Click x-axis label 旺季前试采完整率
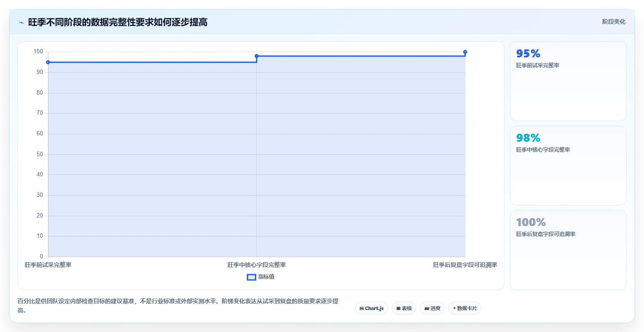Viewport: 644px width, 332px height. 48,265
